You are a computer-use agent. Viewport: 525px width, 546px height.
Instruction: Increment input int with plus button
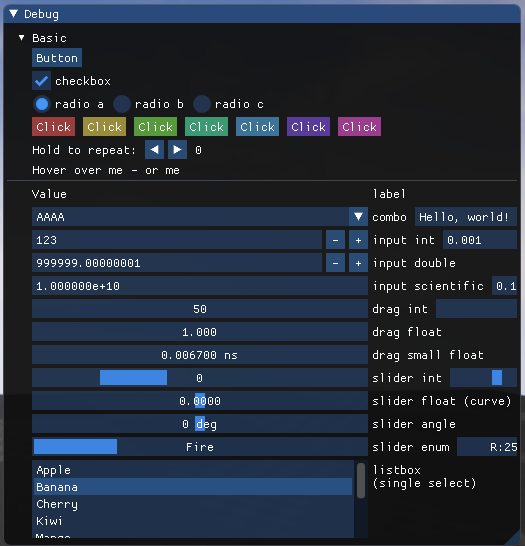358,240
